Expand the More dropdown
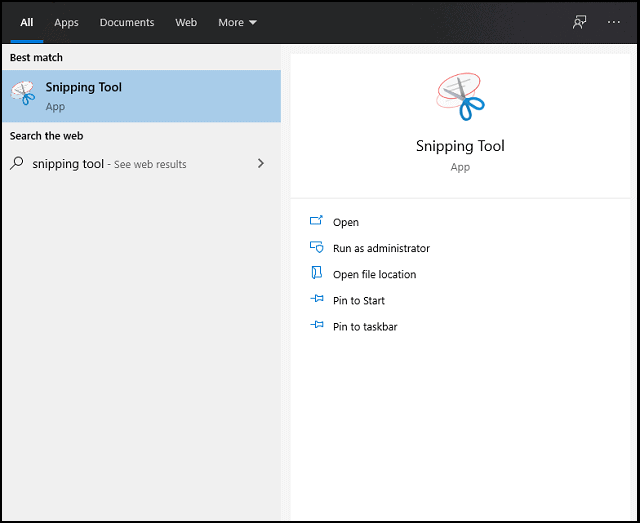 pos(237,22)
